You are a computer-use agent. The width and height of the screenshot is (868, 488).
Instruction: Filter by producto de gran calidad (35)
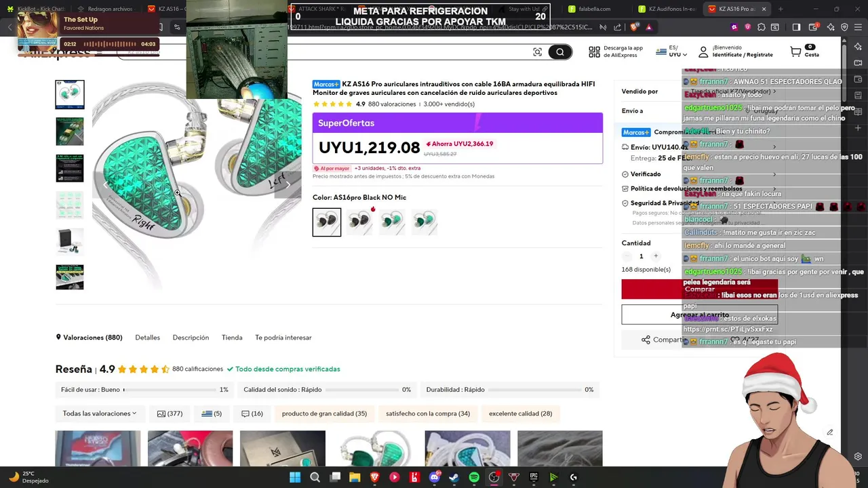(324, 413)
